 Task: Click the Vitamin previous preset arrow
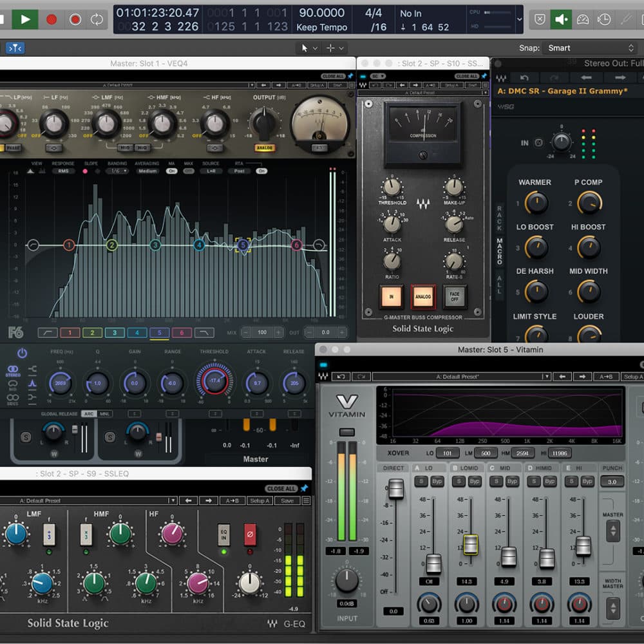tap(562, 377)
